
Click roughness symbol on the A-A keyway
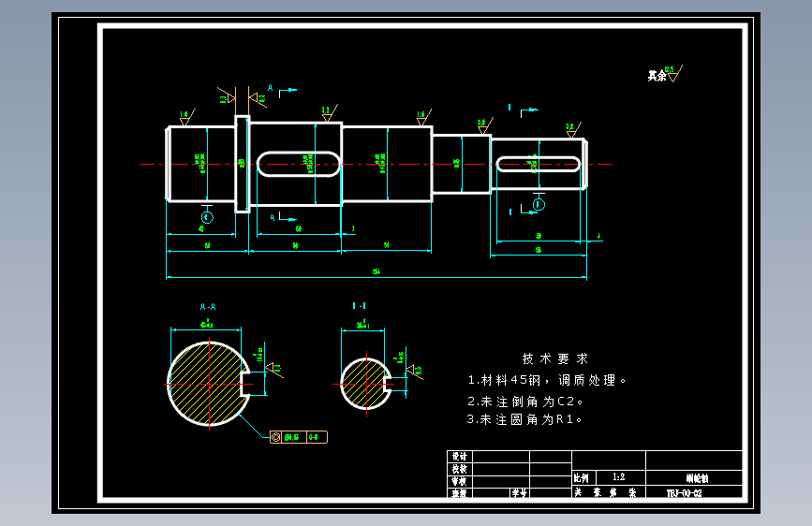(274, 369)
